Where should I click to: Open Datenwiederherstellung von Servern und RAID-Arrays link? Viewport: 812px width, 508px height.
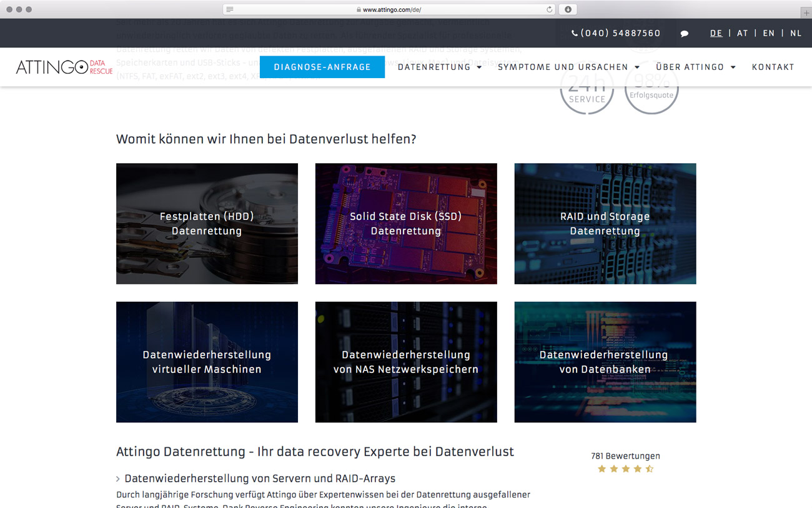coord(260,479)
